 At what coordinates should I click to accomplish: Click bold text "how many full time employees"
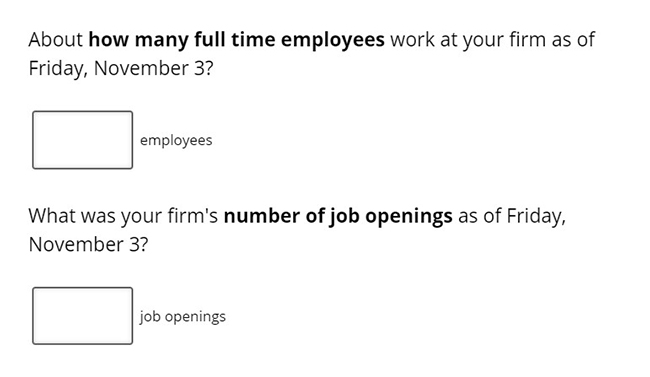(x=236, y=40)
